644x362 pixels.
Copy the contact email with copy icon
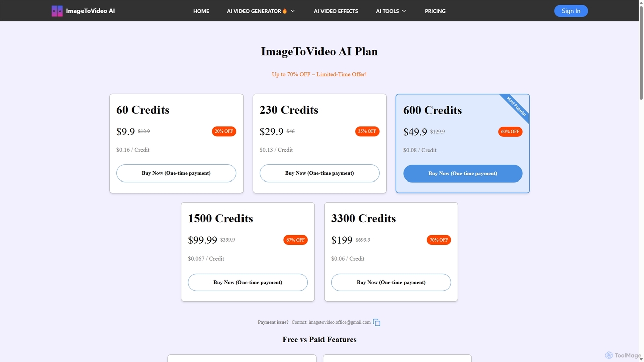(x=377, y=323)
